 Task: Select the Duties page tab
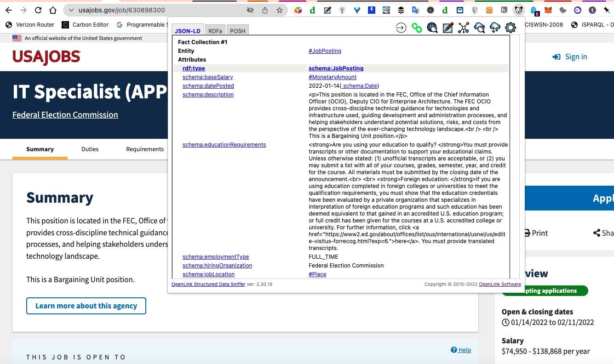(90, 149)
